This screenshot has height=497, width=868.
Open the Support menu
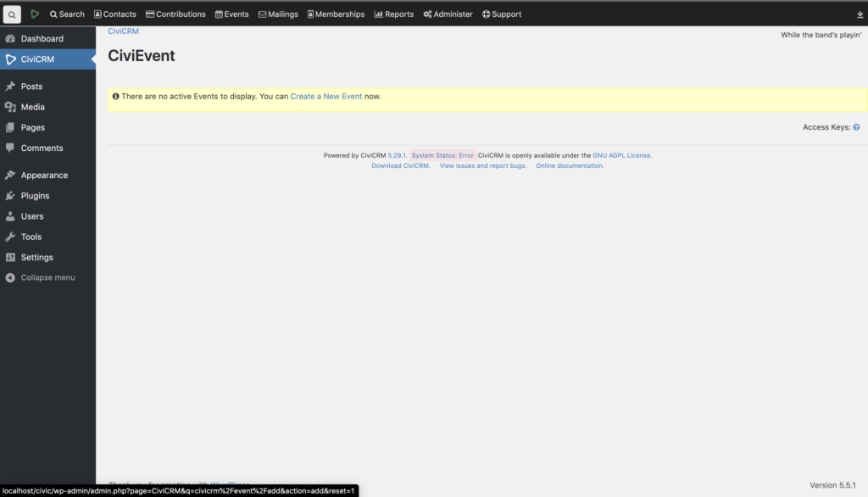pos(502,14)
